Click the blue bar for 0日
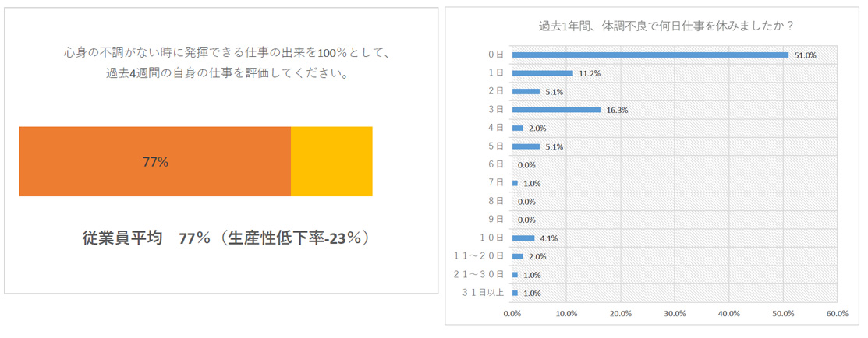Image resolution: width=868 pixels, height=338 pixels. click(650, 55)
